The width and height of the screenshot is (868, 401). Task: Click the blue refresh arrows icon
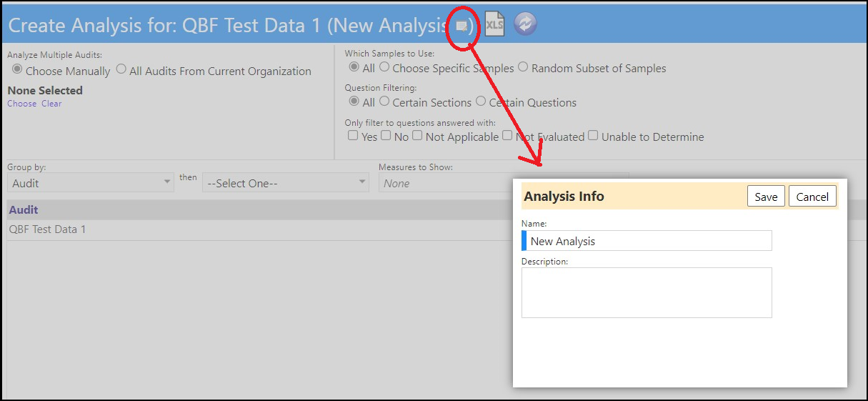click(525, 24)
